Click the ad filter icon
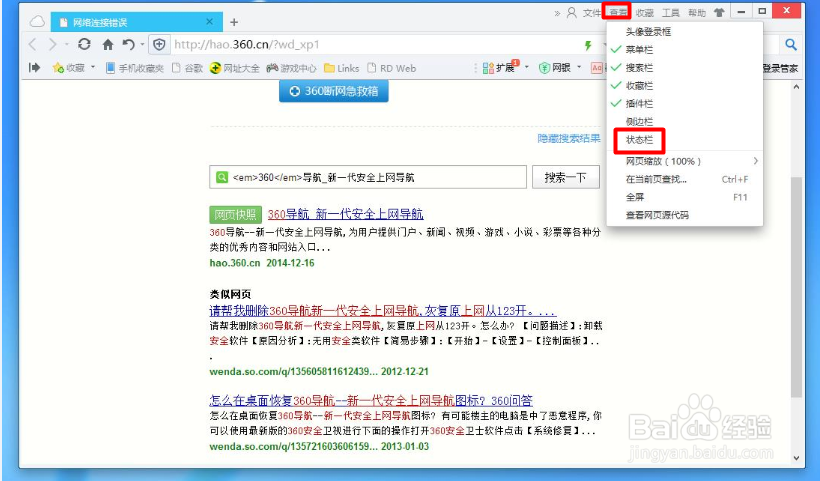The height and width of the screenshot is (481, 820). click(597, 67)
